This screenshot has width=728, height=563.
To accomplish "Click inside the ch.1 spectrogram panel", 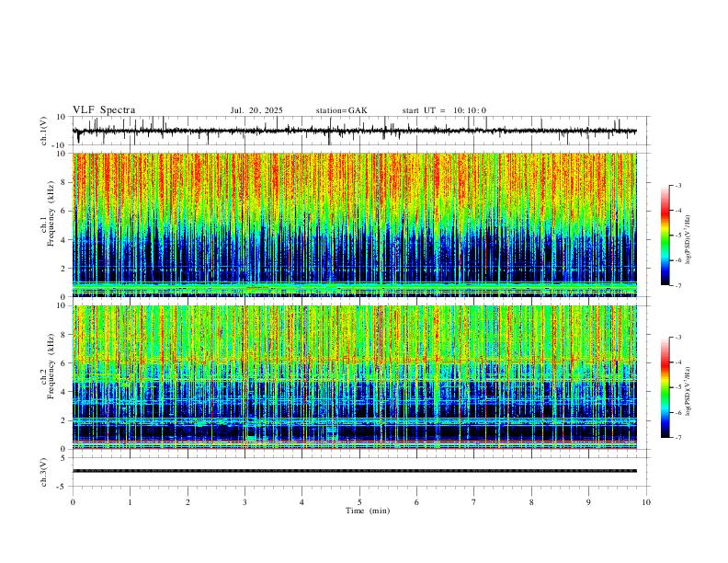I will 354,224.
